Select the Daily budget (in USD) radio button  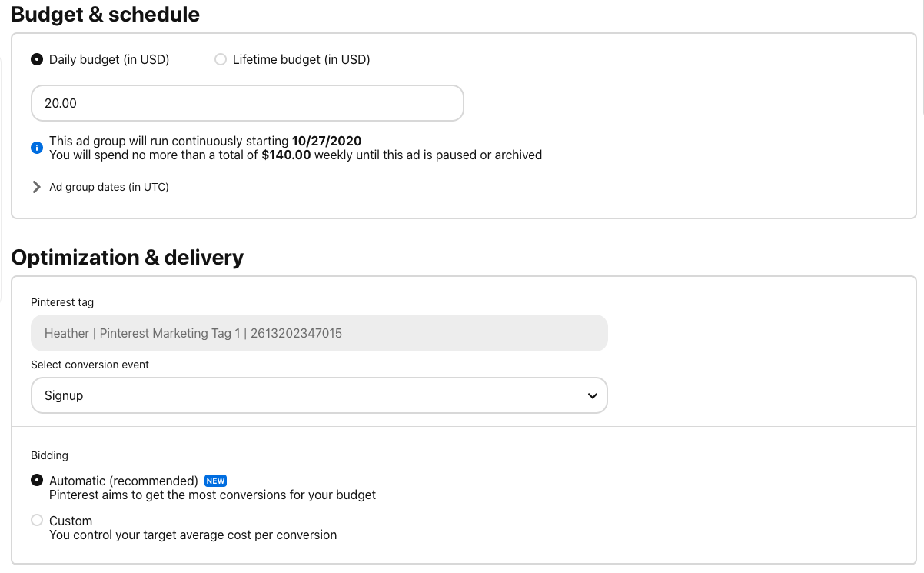[36, 58]
